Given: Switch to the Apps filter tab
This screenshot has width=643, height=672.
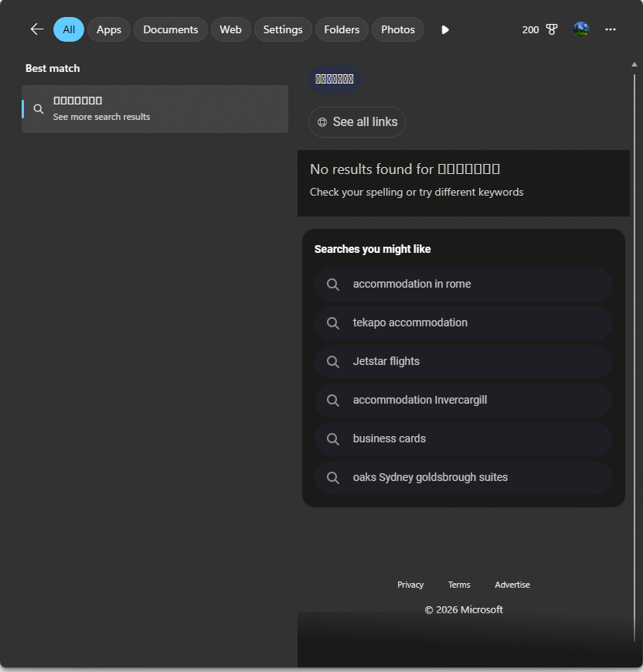Looking at the screenshot, I should (109, 29).
